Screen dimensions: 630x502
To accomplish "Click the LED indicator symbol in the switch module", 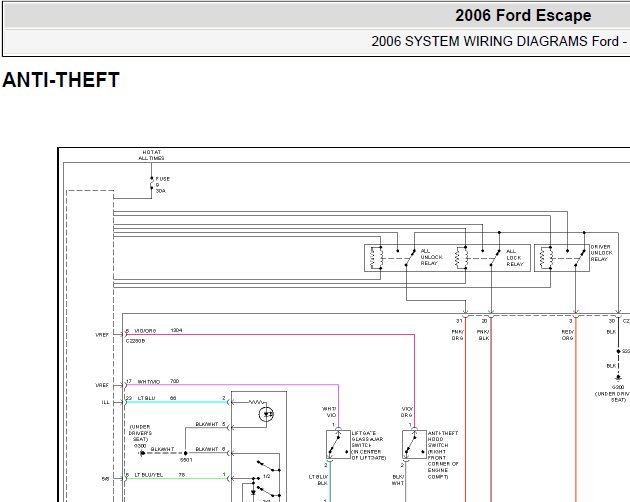I will tap(267, 414).
